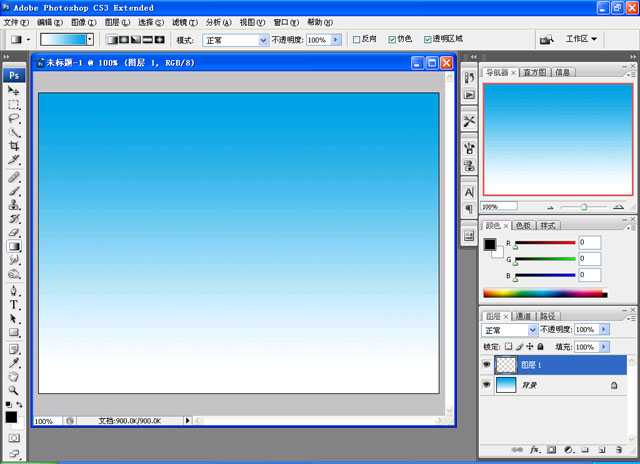The width and height of the screenshot is (640, 464).
Task: Select the Path Selection tool
Action: [x=13, y=319]
